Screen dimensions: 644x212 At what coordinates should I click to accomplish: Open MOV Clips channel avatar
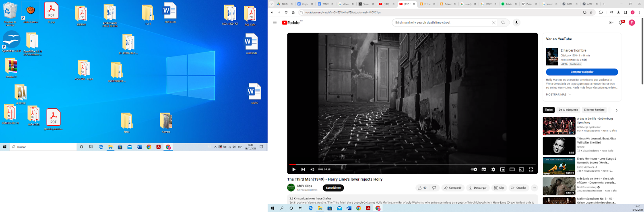[291, 187]
